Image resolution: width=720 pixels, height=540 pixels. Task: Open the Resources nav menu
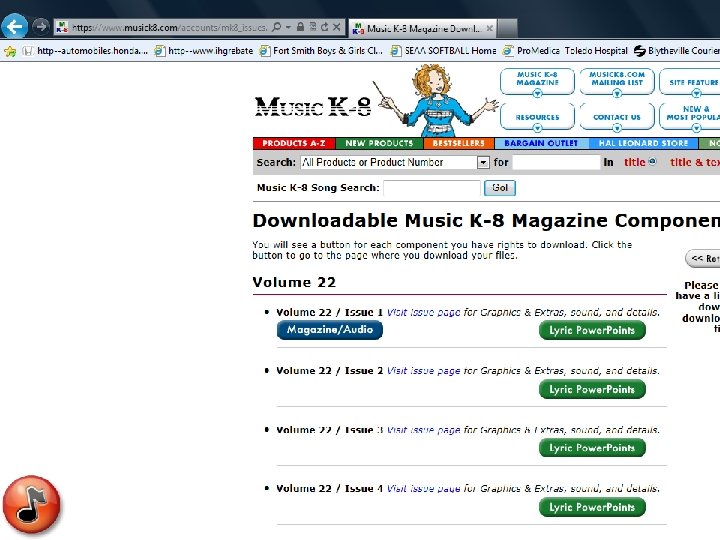click(537, 117)
